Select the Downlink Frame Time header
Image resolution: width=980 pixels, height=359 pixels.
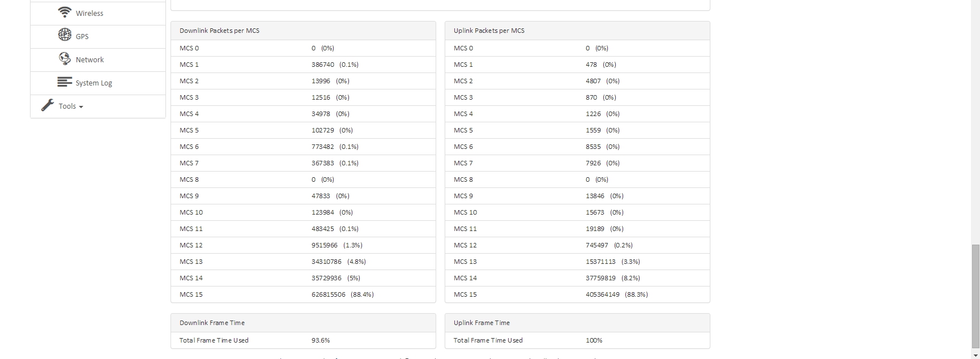pos(212,323)
